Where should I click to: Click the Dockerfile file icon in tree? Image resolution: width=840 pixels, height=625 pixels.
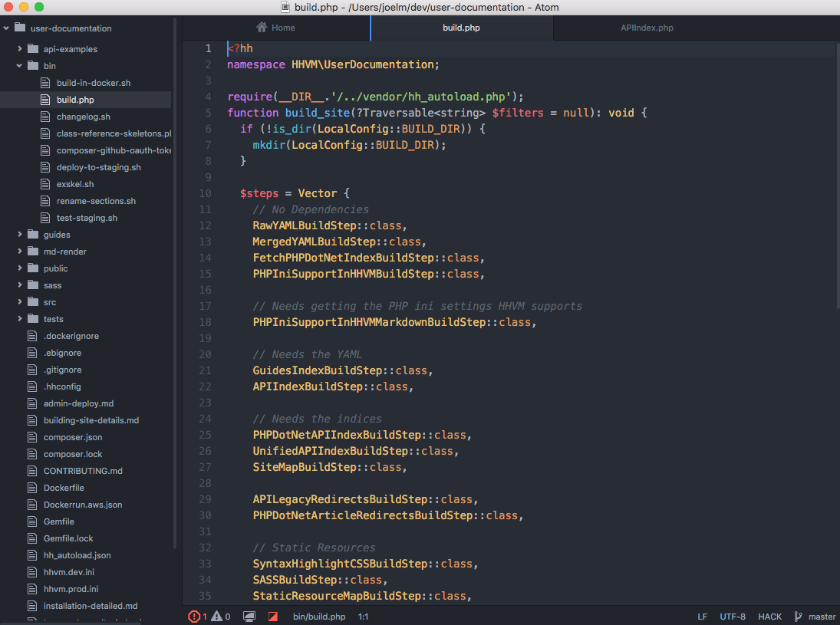[32, 488]
